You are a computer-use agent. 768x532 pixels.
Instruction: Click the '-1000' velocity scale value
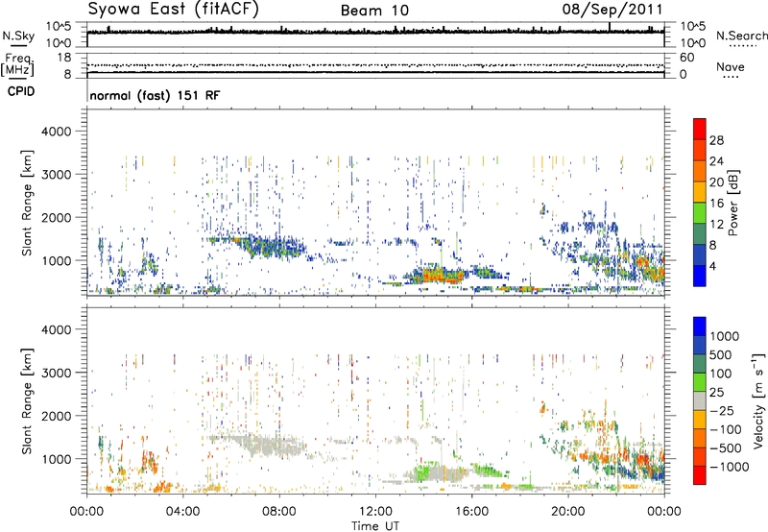point(729,467)
